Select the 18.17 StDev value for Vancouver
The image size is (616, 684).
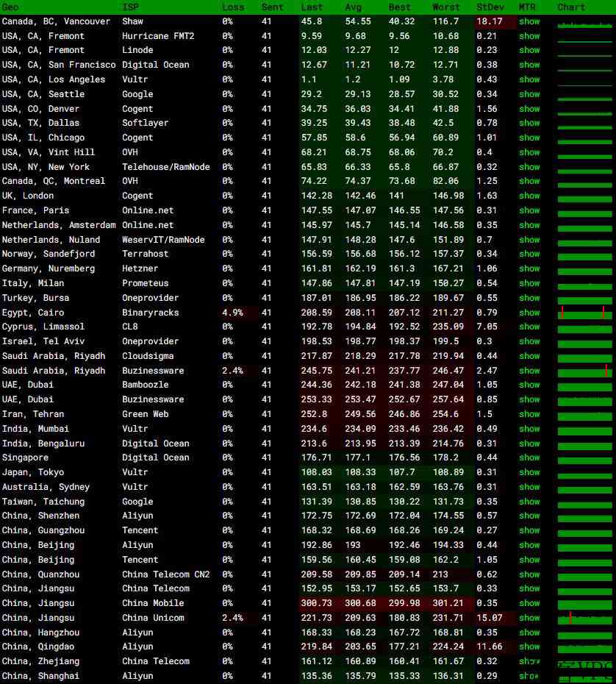[x=489, y=21]
